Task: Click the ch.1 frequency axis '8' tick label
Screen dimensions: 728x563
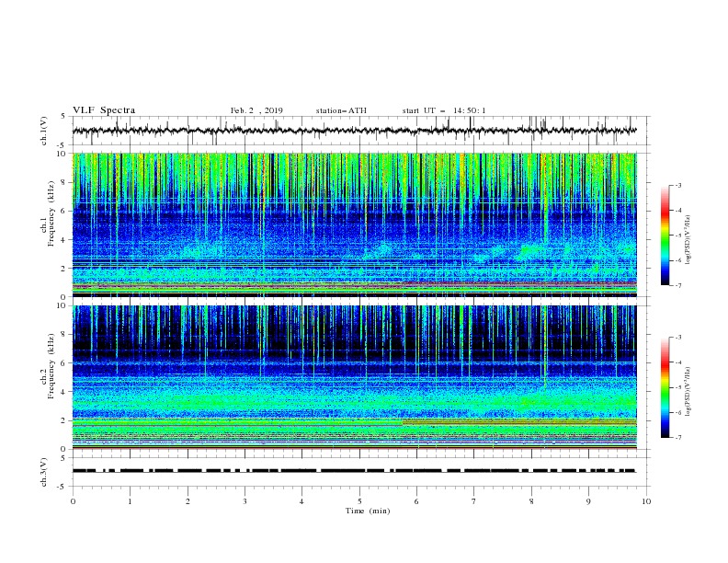Action: click(x=63, y=182)
